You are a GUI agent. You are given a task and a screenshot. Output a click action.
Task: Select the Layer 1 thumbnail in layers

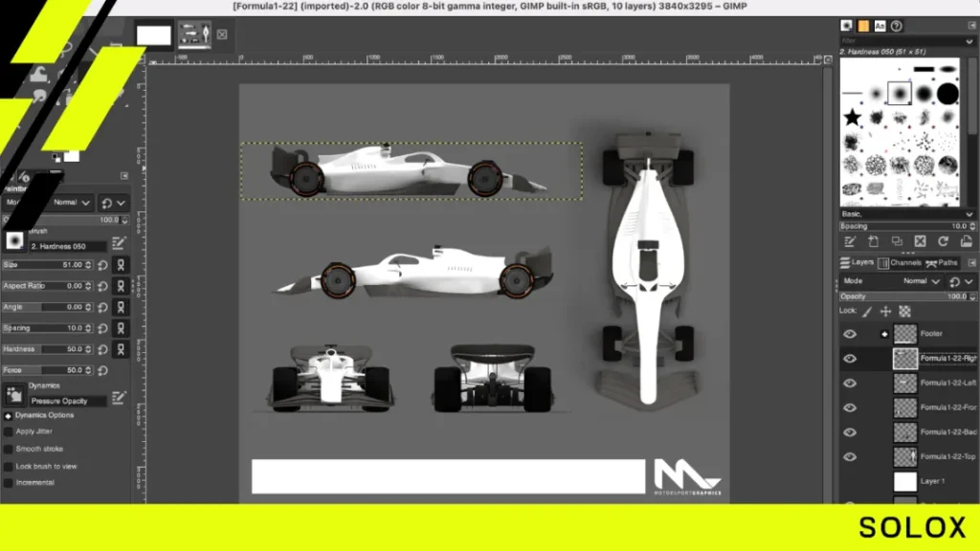point(904,482)
